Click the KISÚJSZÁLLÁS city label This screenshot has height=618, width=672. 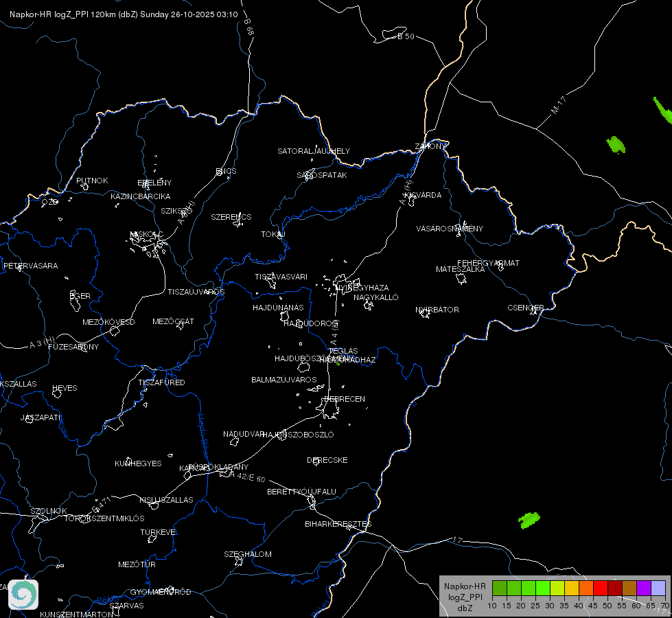[x=166, y=500]
